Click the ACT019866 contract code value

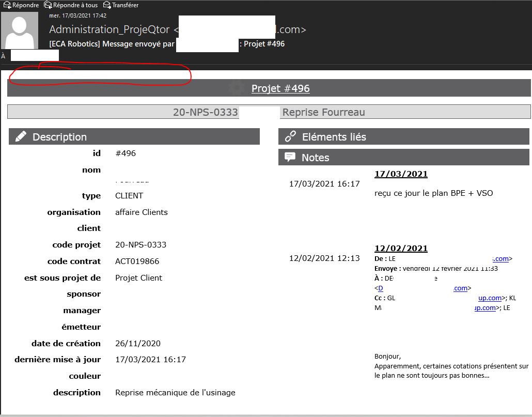tap(137, 261)
